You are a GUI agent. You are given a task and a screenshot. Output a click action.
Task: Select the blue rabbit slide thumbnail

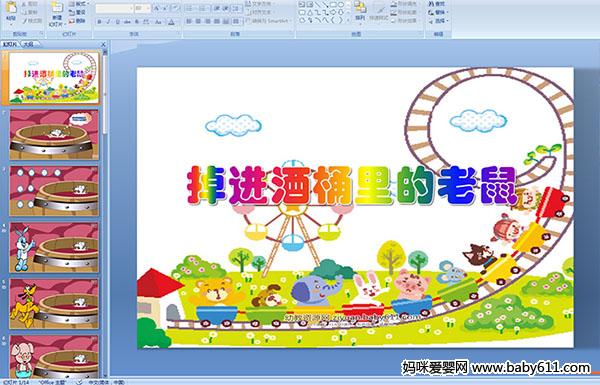coord(54,247)
